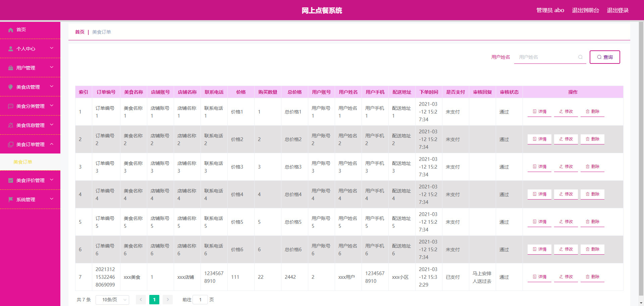Click the search icon inside 用户姓名 field

[580, 57]
